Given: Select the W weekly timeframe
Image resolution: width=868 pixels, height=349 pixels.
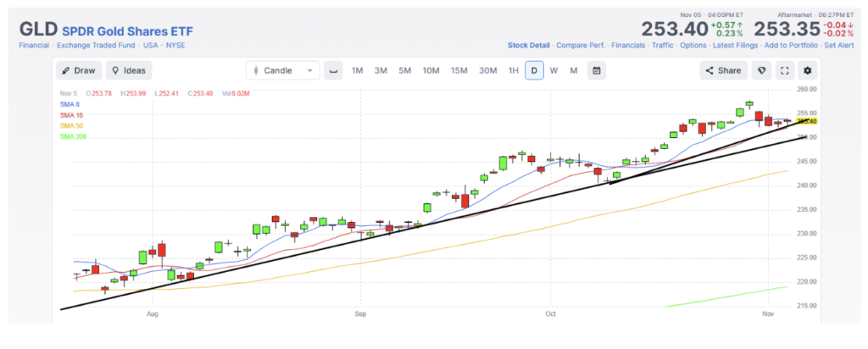Looking at the screenshot, I should [x=554, y=70].
